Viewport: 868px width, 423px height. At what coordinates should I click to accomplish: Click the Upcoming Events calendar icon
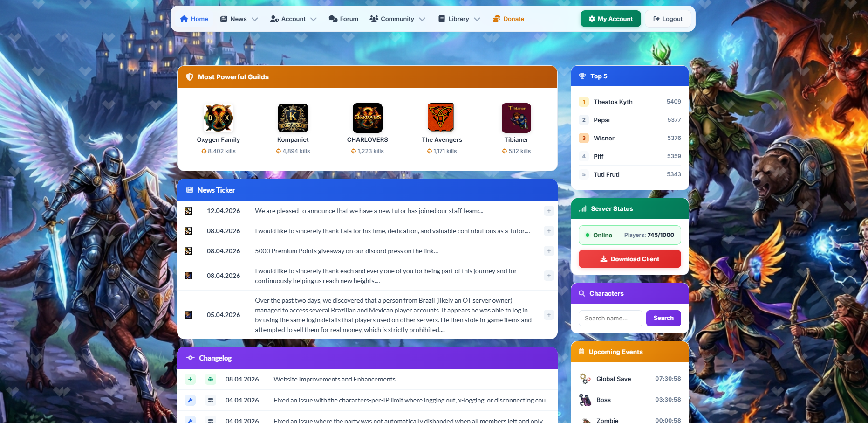(581, 352)
